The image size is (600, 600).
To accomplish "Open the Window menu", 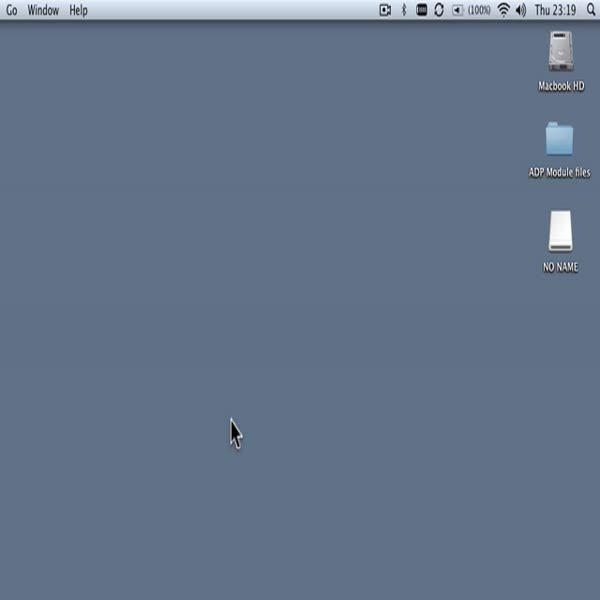I will click(x=43, y=10).
